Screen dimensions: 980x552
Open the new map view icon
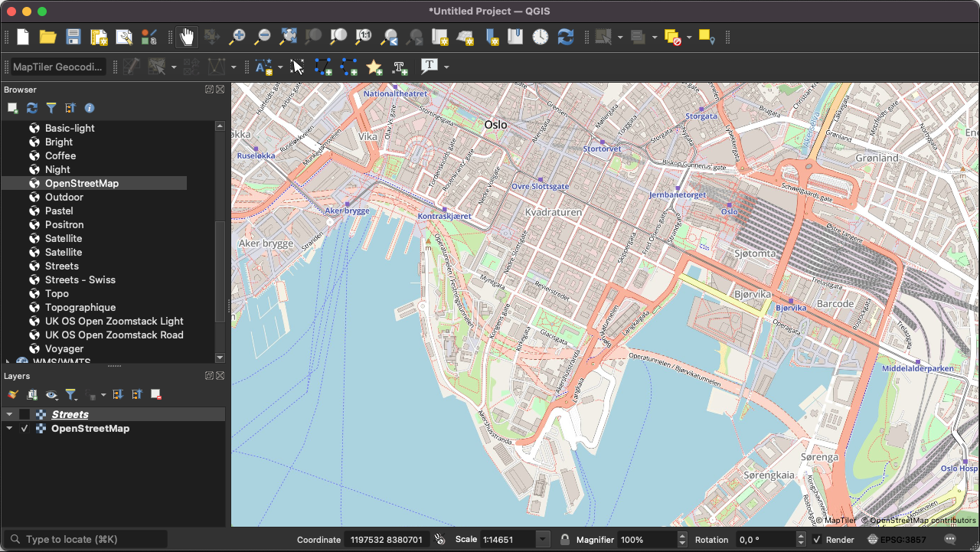coord(439,37)
